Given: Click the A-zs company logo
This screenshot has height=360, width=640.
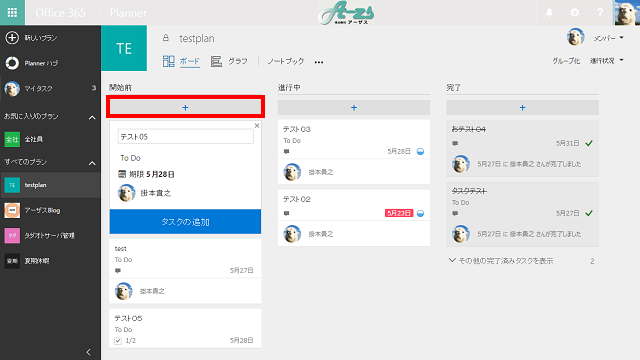Looking at the screenshot, I should (x=347, y=13).
